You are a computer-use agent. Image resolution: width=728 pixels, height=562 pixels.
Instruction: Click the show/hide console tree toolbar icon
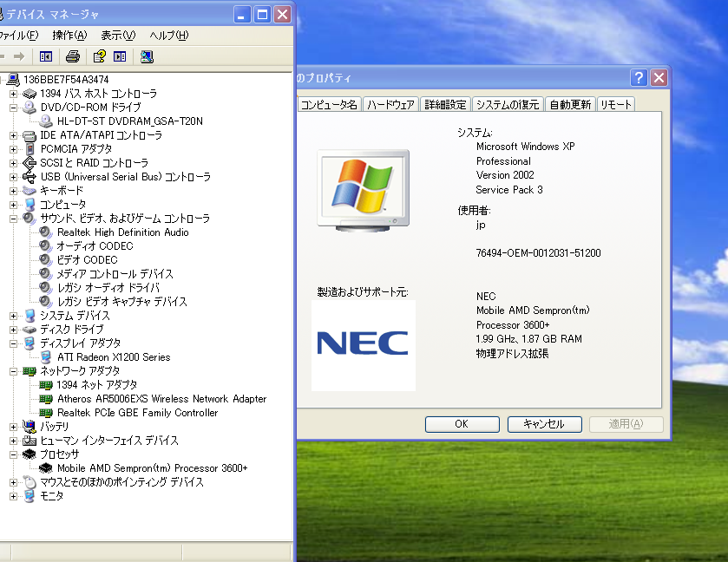click(x=46, y=56)
